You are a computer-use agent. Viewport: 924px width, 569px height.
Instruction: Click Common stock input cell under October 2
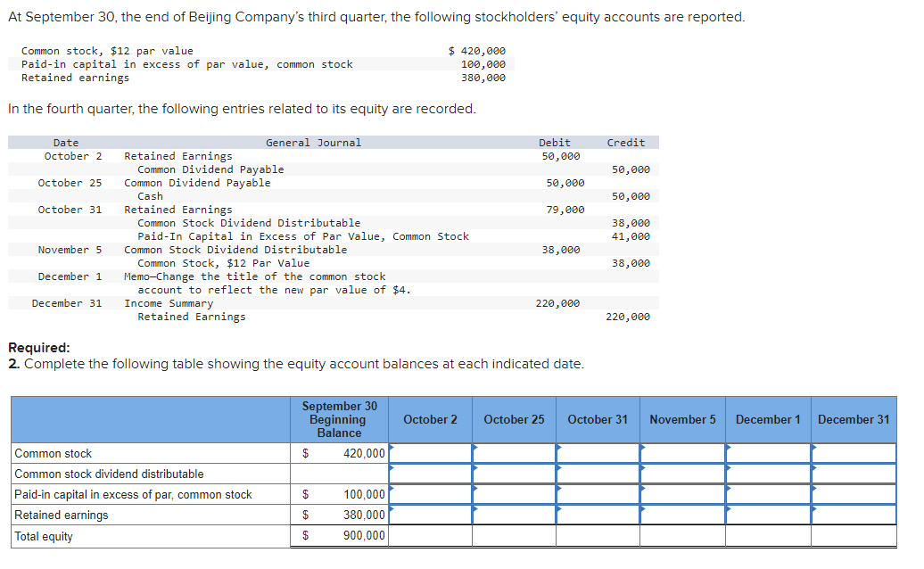(x=430, y=453)
